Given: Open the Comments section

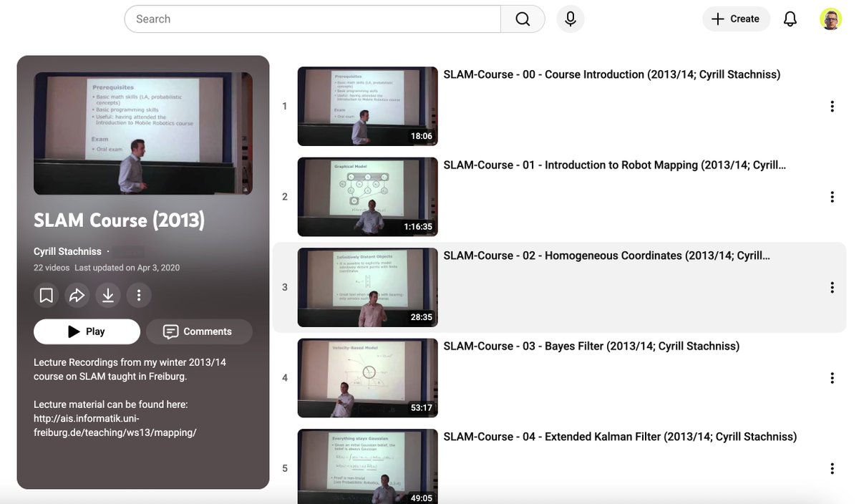Looking at the screenshot, I should click(x=199, y=331).
